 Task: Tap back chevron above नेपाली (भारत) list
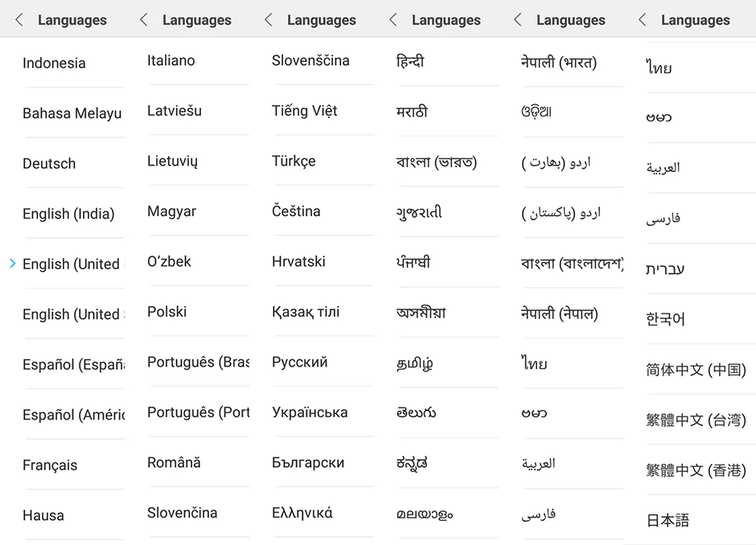(x=518, y=20)
